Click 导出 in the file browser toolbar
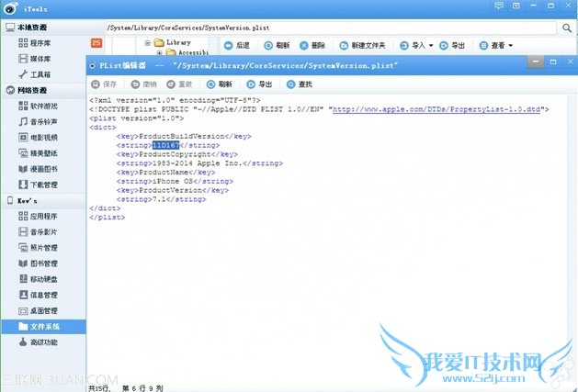Image resolution: width=578 pixels, height=392 pixels. pos(452,45)
